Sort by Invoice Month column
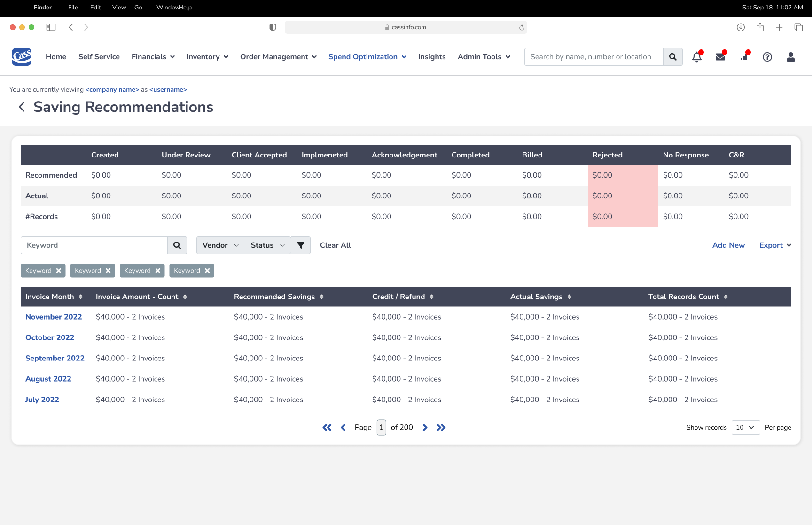Image resolution: width=812 pixels, height=525 pixels. 80,297
